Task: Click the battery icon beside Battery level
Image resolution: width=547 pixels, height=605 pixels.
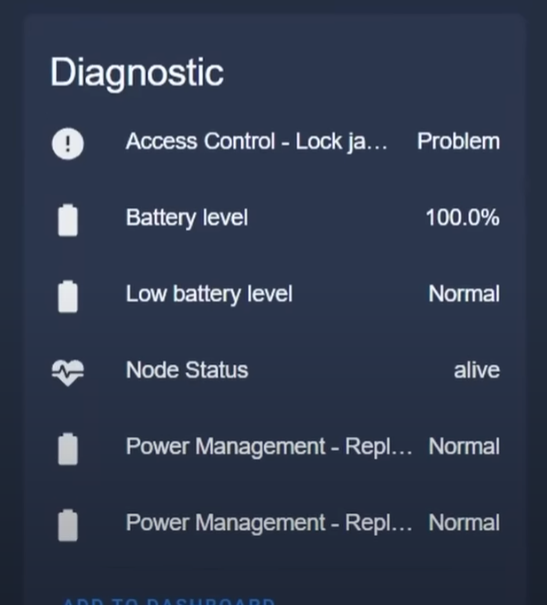Action: click(x=68, y=220)
